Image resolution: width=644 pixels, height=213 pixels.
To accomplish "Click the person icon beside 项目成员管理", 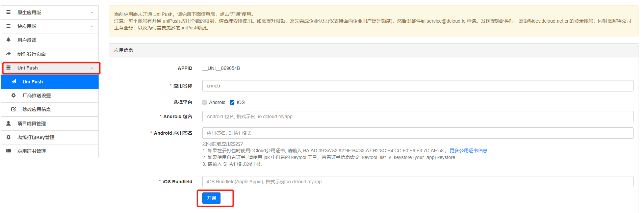I will (8, 124).
